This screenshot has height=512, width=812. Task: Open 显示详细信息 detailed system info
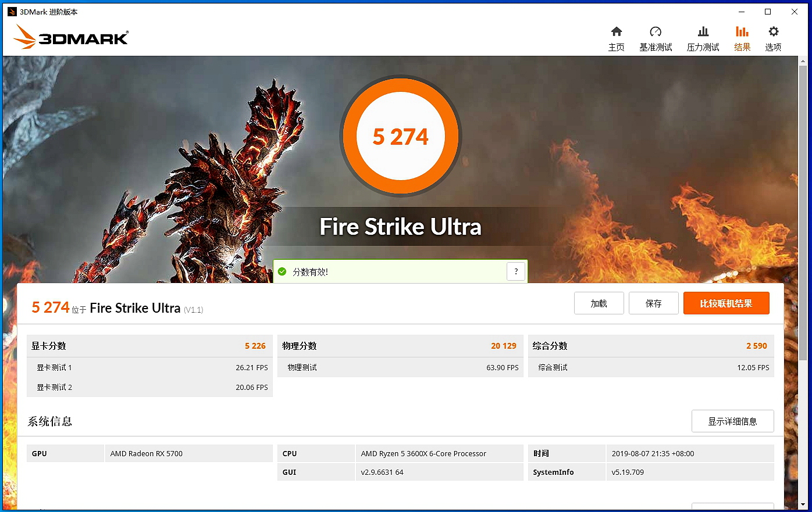click(x=732, y=421)
